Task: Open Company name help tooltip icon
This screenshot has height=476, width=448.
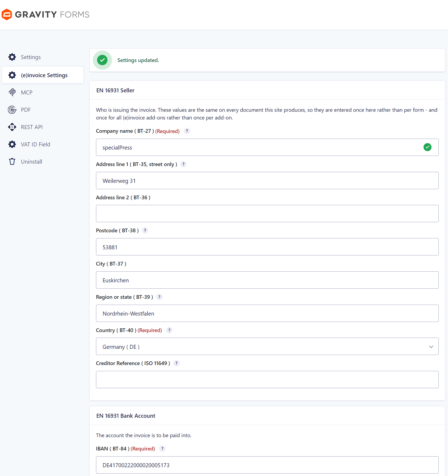Action: pos(187,131)
